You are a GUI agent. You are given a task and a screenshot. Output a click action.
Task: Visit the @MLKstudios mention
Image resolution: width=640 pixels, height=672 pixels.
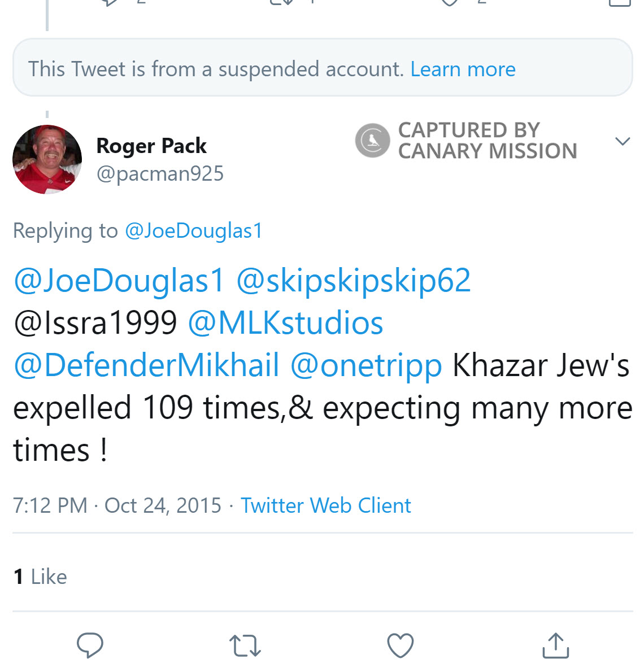(285, 323)
